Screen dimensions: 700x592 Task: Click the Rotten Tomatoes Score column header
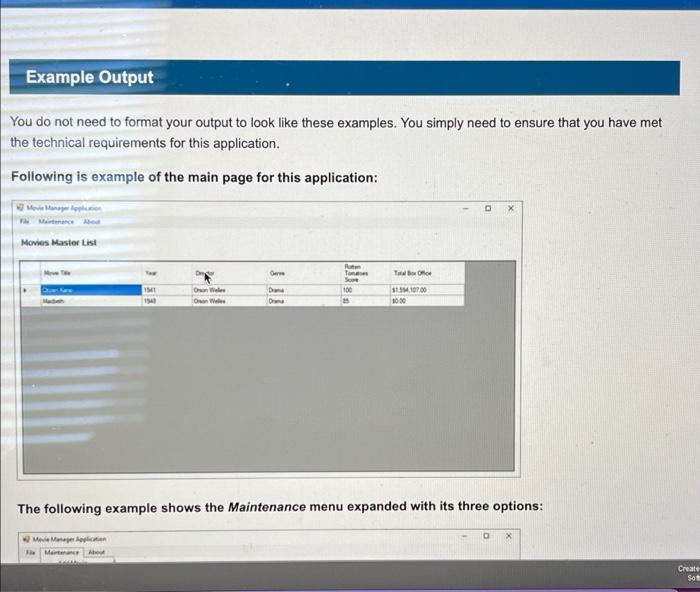366,273
